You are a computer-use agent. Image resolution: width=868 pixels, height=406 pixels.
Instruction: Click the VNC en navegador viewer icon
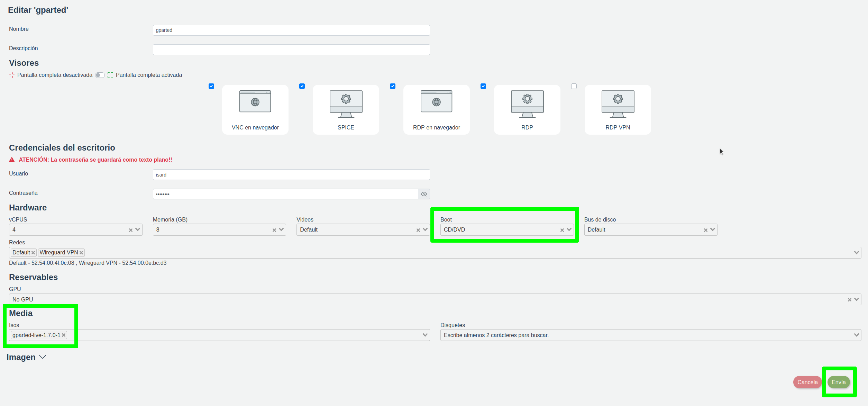click(255, 102)
